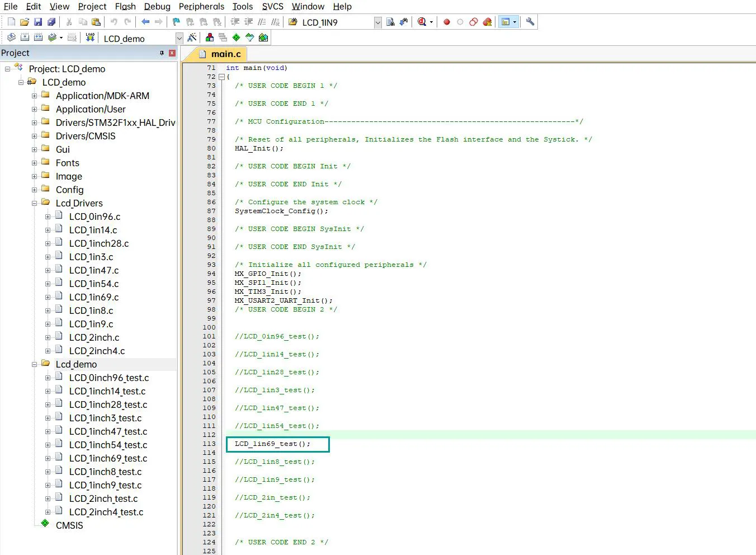756x555 pixels.
Task: Select the main.c editor tab
Action: 220,54
